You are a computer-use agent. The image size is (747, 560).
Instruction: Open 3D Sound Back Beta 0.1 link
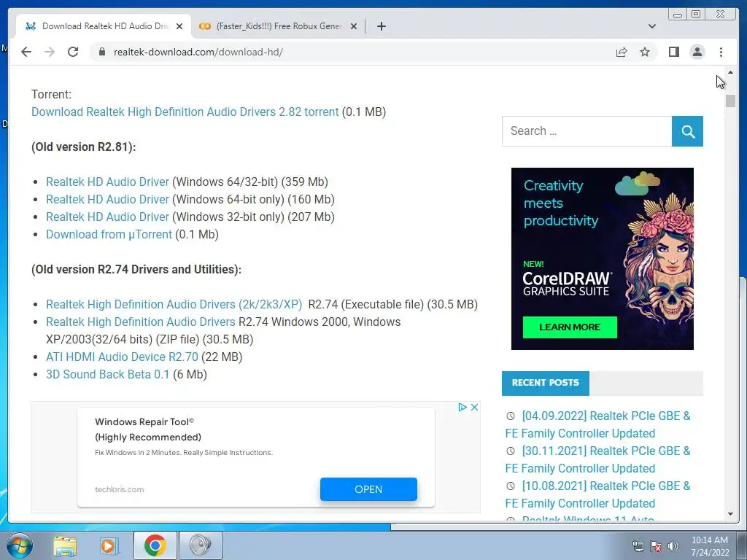pos(108,374)
